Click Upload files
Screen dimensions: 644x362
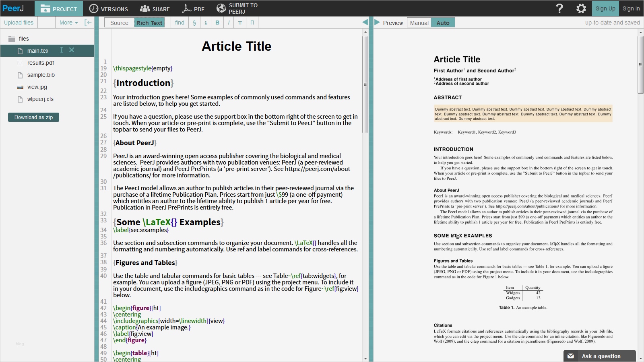click(19, 23)
